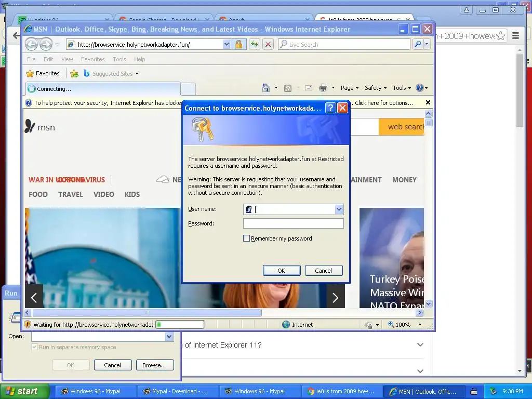Click the IE Forward navigation arrow
The width and height of the screenshot is (532, 399).
[x=46, y=44]
